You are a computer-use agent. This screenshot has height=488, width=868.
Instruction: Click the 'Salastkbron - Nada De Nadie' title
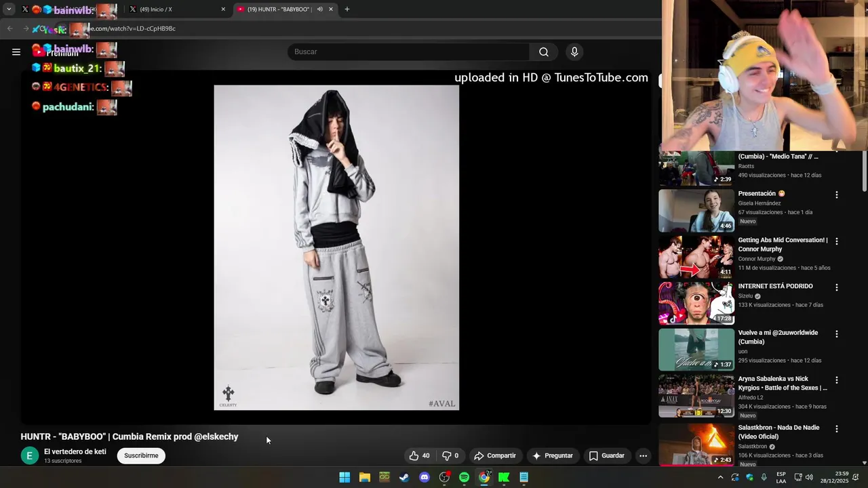point(778,432)
